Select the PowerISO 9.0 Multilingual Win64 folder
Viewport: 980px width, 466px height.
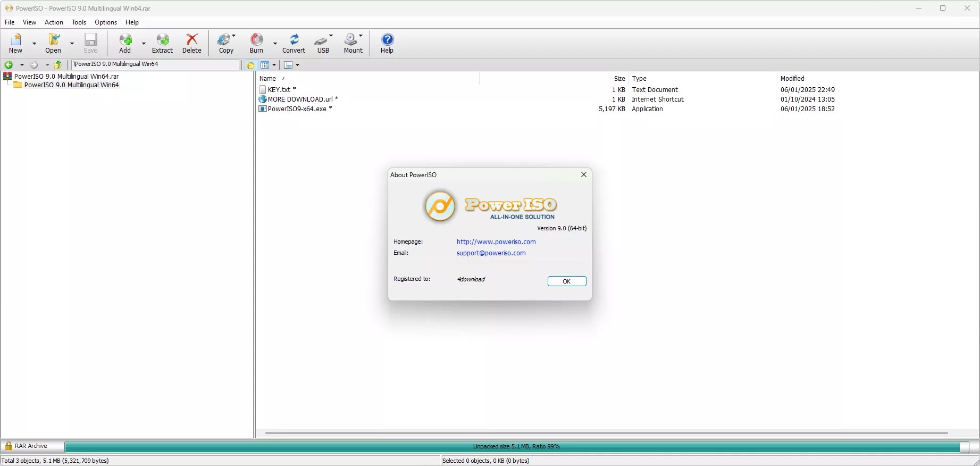click(72, 85)
